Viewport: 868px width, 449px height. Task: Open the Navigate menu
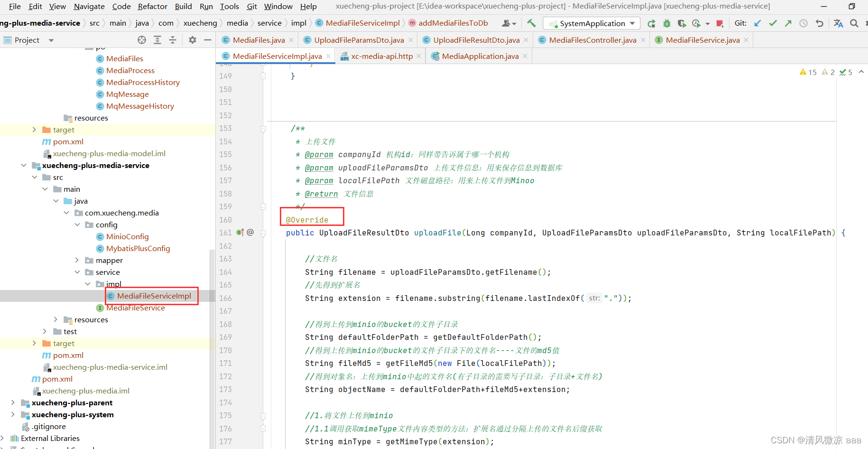89,6
